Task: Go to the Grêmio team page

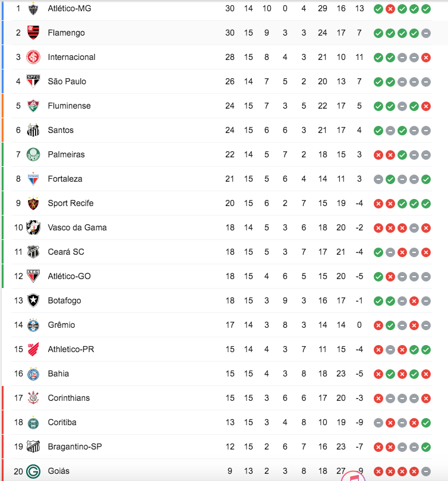Action: click(x=61, y=325)
